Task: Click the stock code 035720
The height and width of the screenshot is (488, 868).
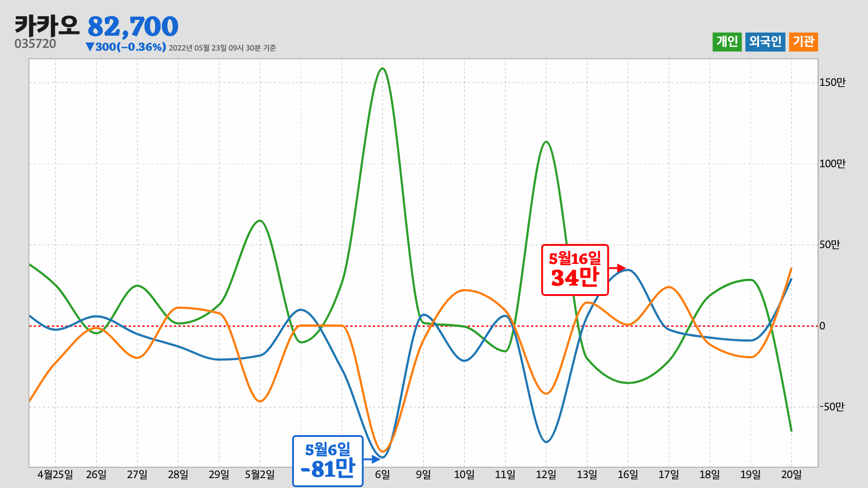Action: coord(35,44)
